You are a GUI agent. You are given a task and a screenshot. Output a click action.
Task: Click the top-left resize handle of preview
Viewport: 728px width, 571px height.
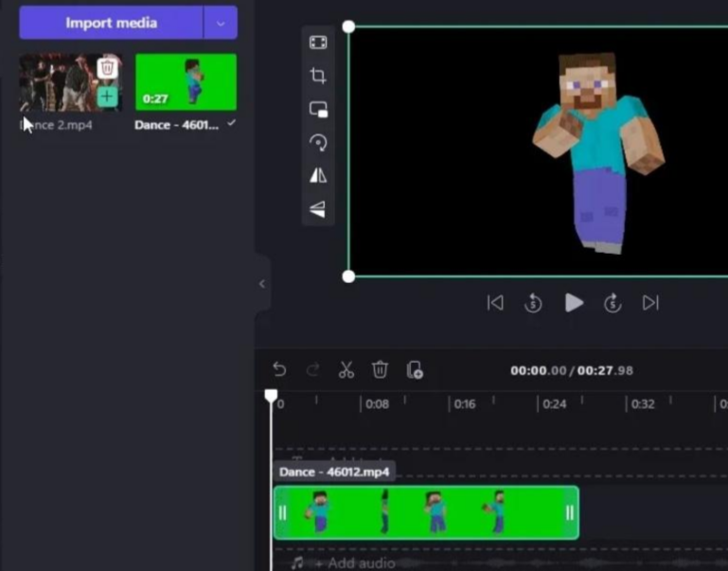point(348,27)
